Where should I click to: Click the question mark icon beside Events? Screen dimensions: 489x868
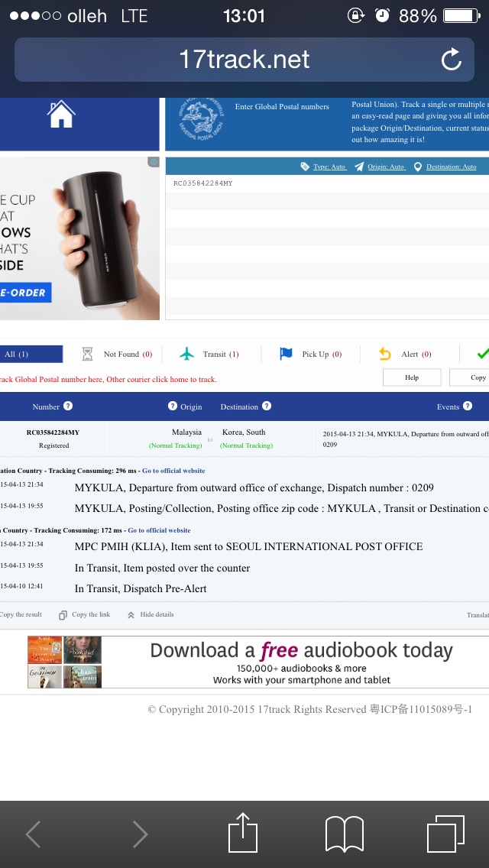tap(468, 406)
